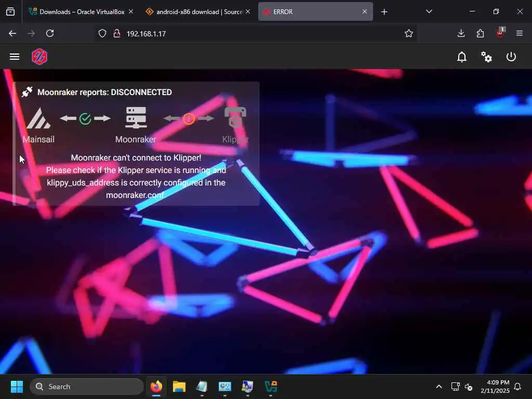Open the Windows Start menu
532x399 pixels.
17,387
